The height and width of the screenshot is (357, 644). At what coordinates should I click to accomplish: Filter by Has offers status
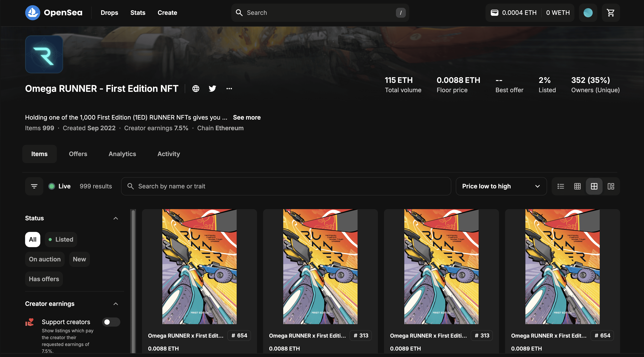[44, 279]
